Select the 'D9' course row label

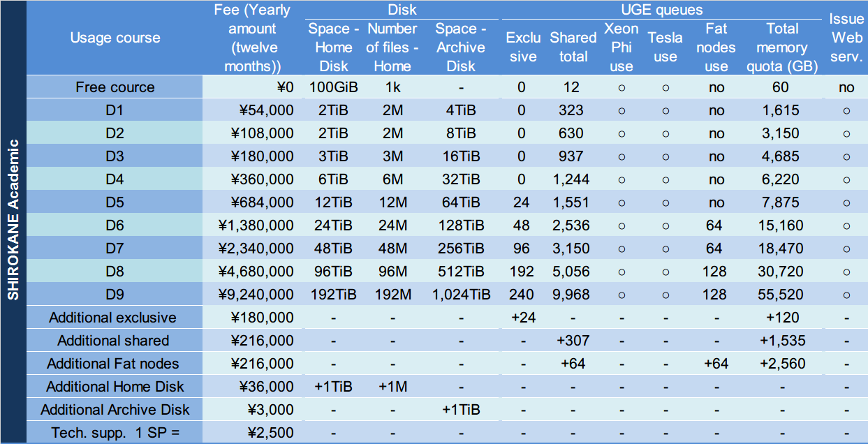point(115,295)
